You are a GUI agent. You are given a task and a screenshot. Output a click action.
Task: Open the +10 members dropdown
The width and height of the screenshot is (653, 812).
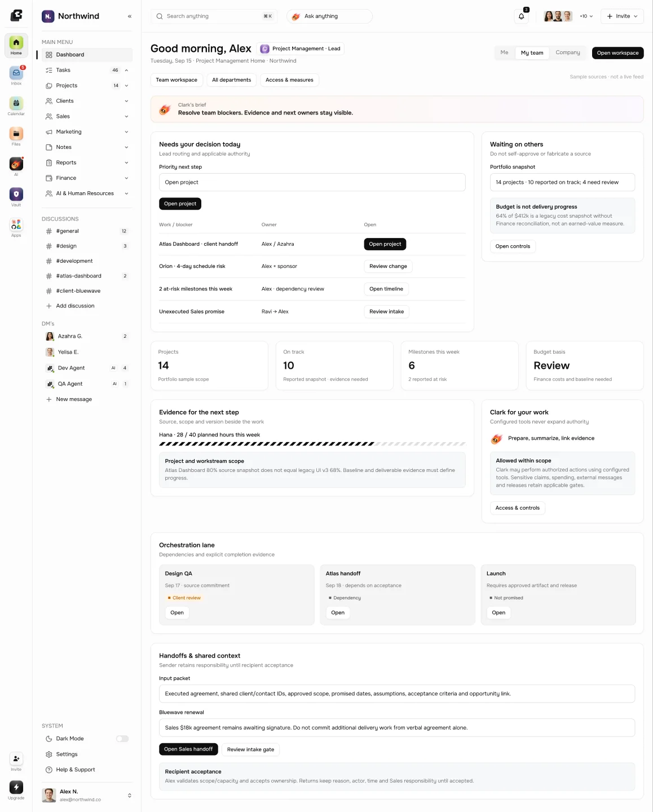[x=586, y=16]
